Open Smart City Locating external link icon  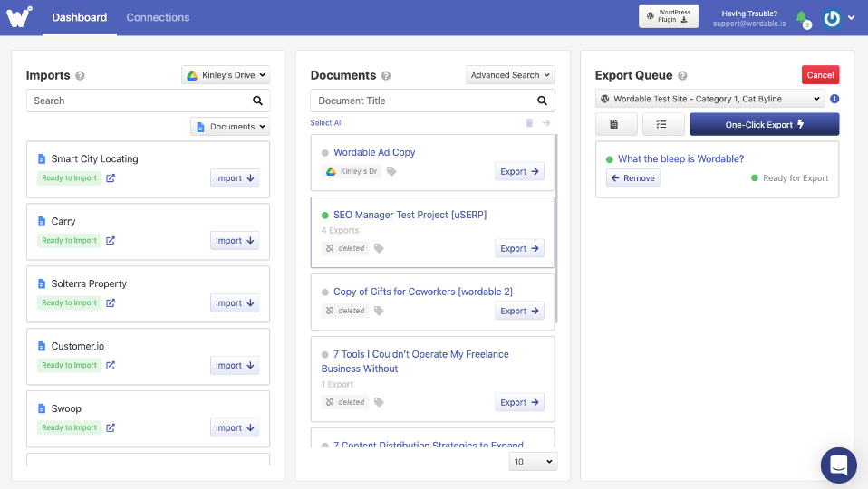(111, 178)
